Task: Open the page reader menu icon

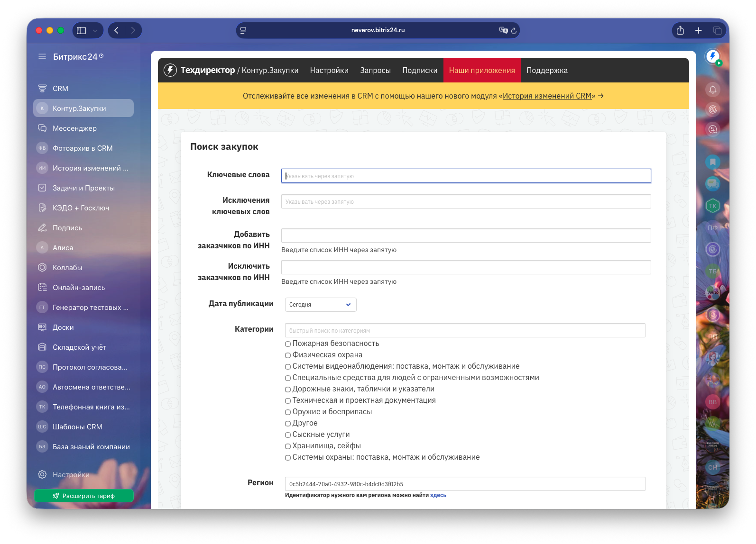Action: point(243,30)
